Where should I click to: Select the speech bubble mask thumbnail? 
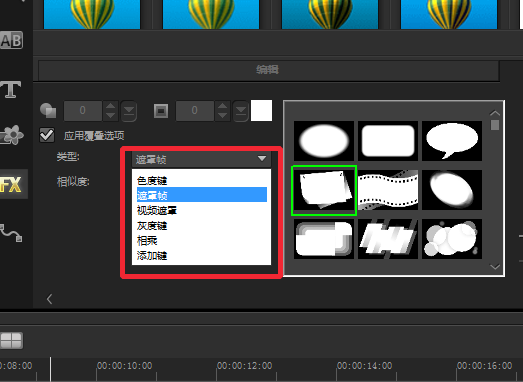(x=452, y=141)
